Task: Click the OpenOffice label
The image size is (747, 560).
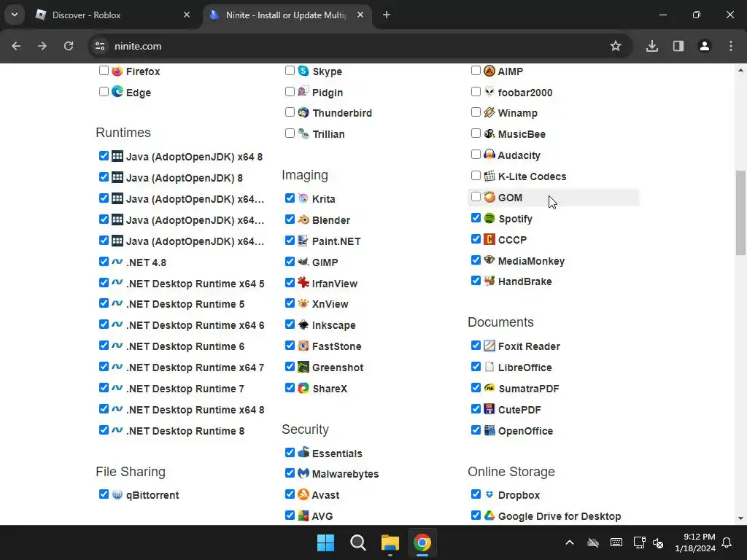Action: 525,431
